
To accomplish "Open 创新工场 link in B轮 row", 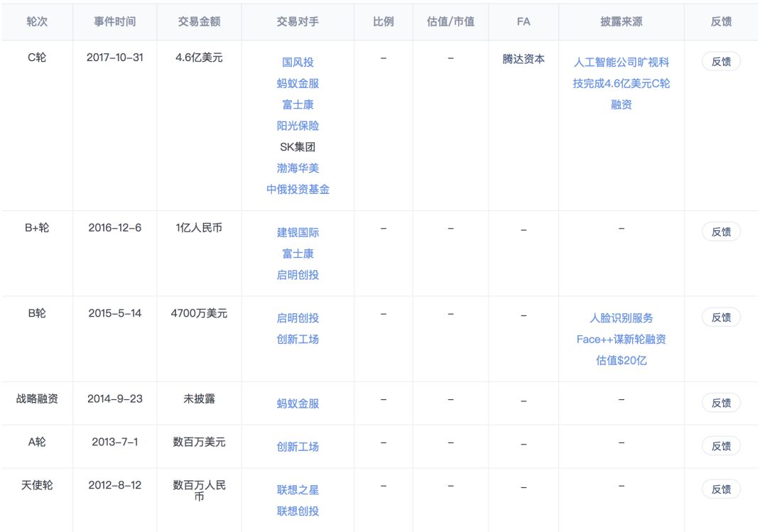I will pyautogui.click(x=298, y=340).
